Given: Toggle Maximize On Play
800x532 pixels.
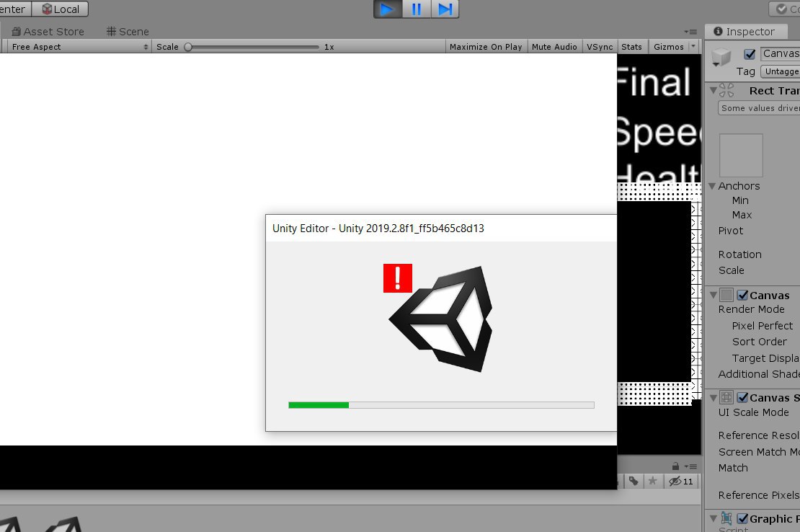Looking at the screenshot, I should click(x=486, y=47).
